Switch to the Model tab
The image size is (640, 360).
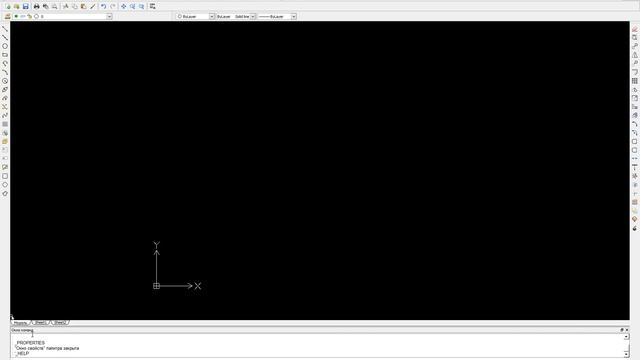[20, 323]
